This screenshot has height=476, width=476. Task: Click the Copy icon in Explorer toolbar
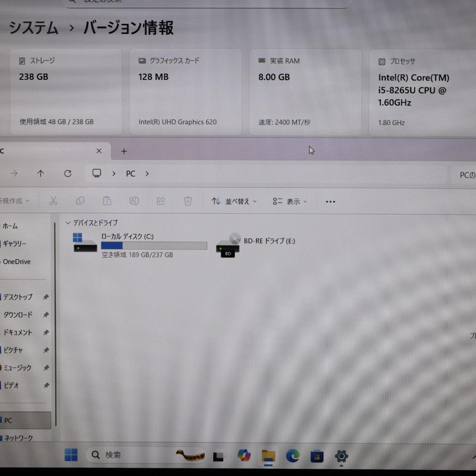click(x=80, y=201)
